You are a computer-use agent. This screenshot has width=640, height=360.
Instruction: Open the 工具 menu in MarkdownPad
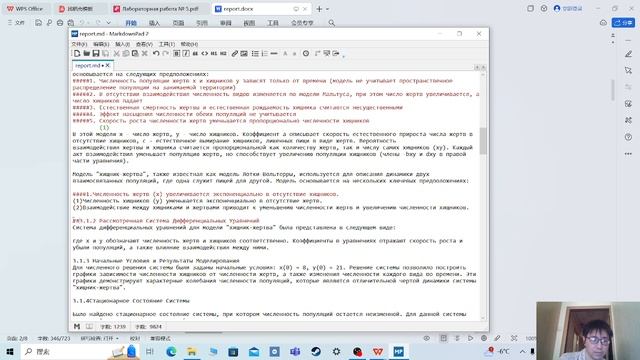coord(167,44)
